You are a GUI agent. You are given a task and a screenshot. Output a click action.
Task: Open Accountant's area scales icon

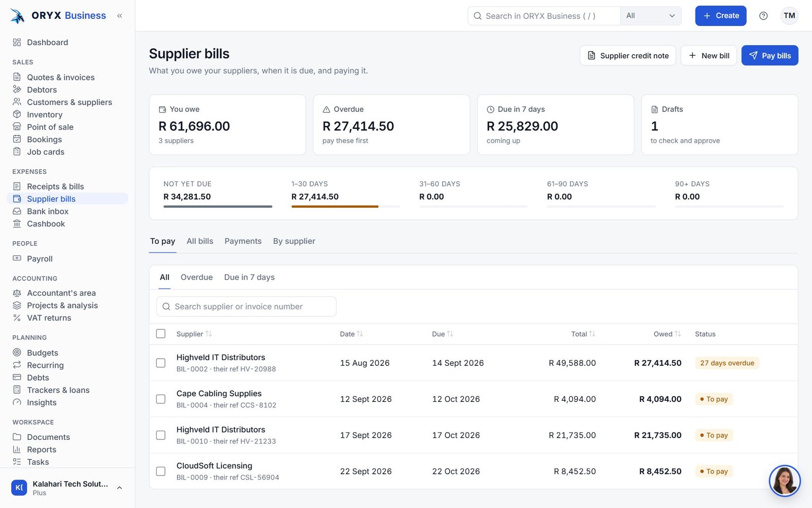(17, 293)
